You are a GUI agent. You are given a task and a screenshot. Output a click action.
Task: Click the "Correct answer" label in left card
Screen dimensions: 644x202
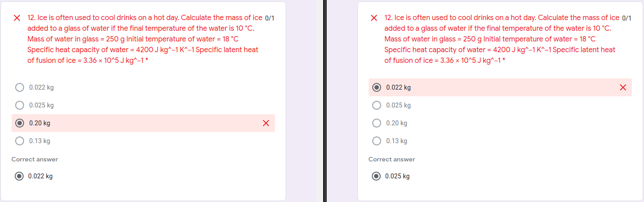tap(35, 159)
